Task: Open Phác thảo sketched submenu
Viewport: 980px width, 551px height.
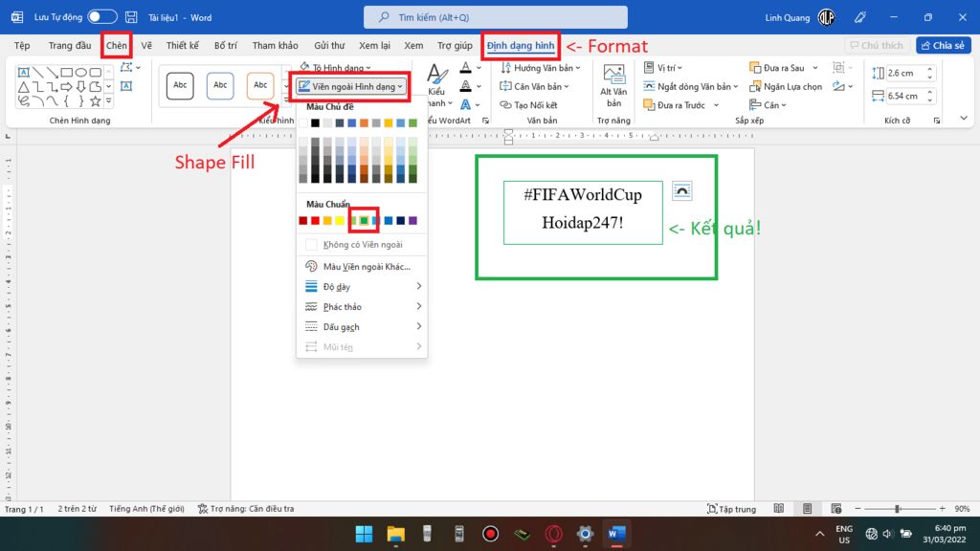Action: click(362, 307)
